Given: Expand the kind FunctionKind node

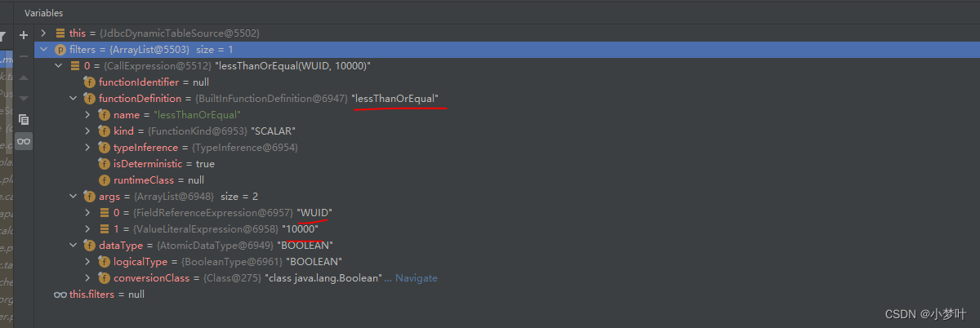Looking at the screenshot, I should pyautogui.click(x=88, y=131).
